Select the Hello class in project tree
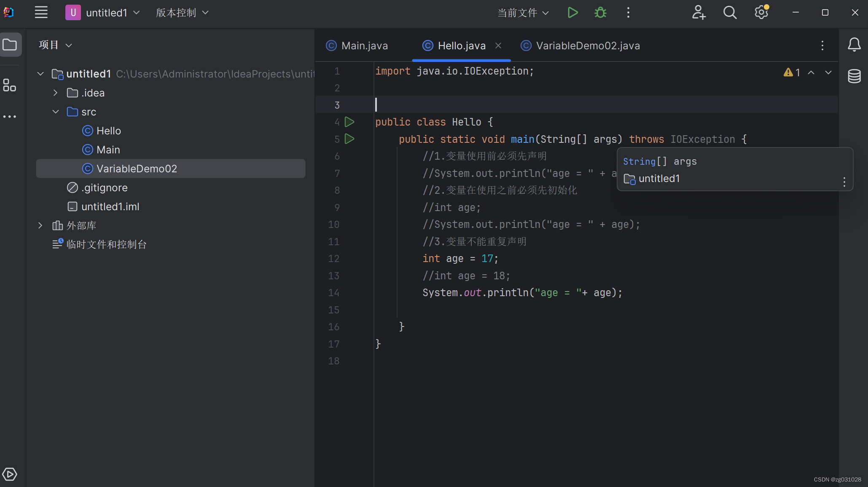Image resolution: width=868 pixels, height=487 pixels. (x=108, y=131)
